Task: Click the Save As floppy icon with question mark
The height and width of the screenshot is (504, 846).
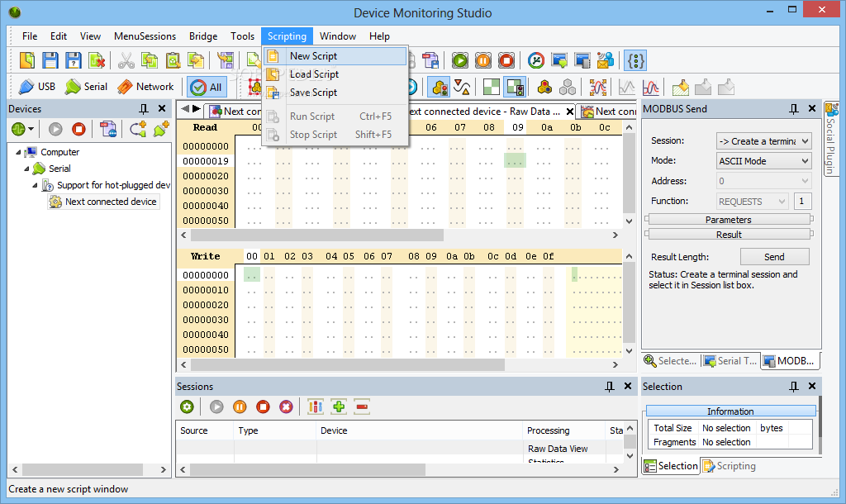Action: [74, 60]
